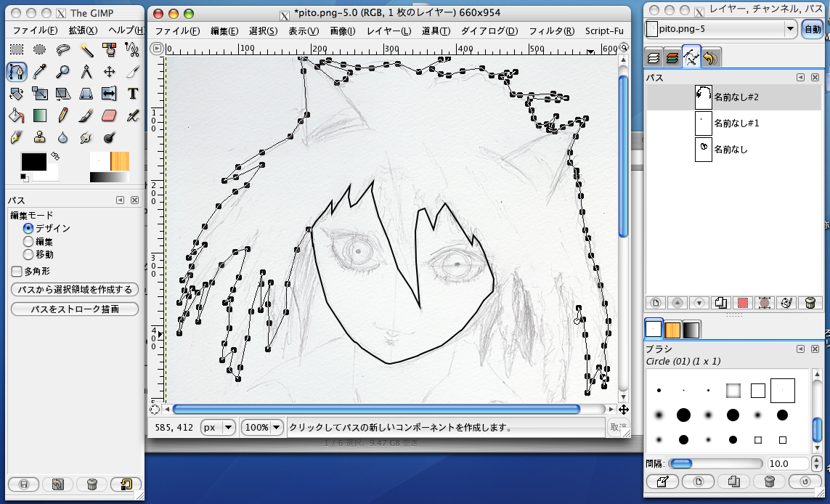Select the Eraser tool
The height and width of the screenshot is (504, 830).
110,115
